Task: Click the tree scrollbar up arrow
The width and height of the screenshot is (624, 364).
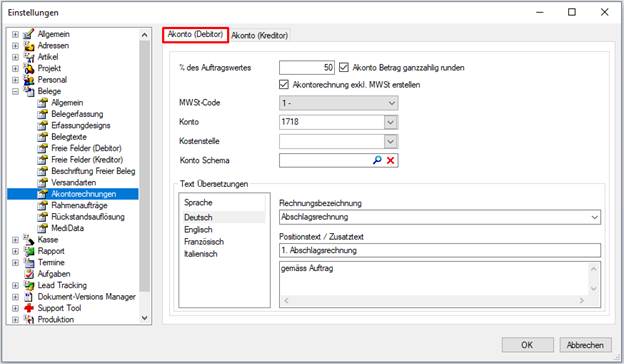Action: click(x=144, y=35)
